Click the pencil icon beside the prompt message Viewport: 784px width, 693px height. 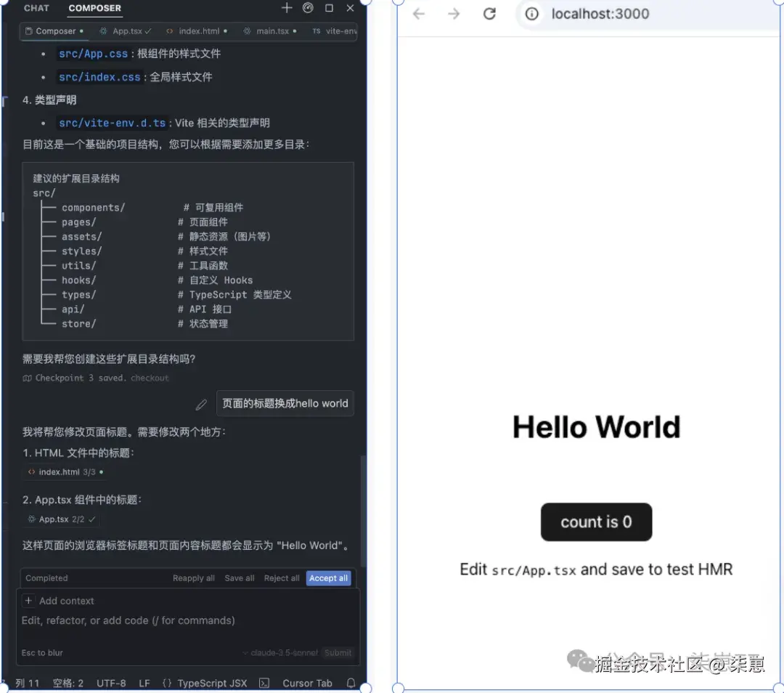point(201,406)
